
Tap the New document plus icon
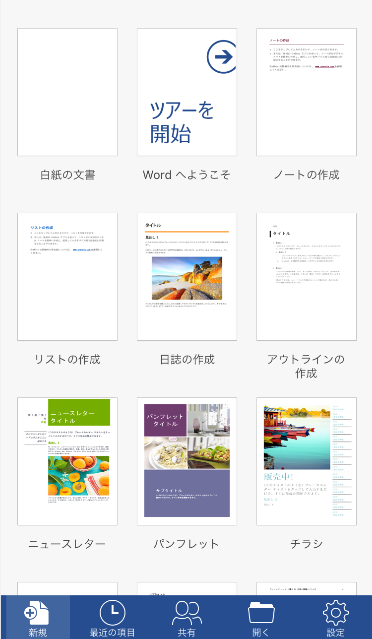tap(36, 613)
